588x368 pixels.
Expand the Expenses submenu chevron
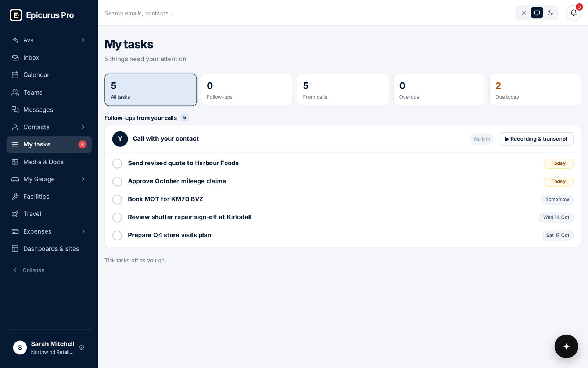click(x=83, y=231)
